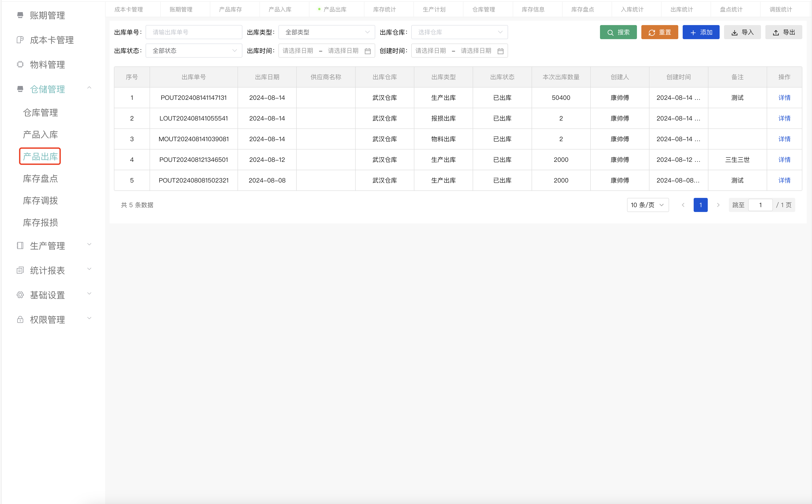Screen dimensions: 812x504
Task: Click the 物料管理 chip icon
Action: point(20,64)
